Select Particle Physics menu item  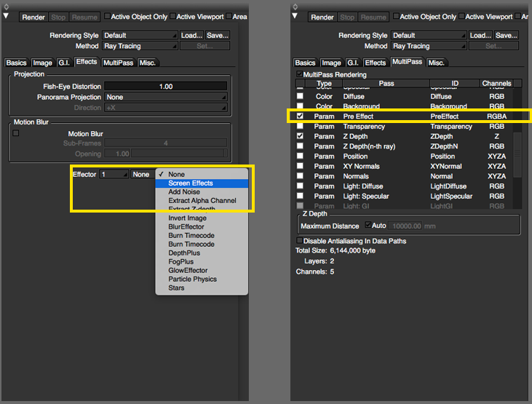[x=202, y=279]
